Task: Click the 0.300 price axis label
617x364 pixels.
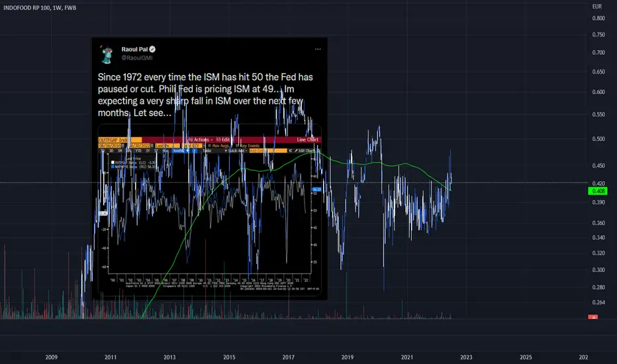Action: 598,269
